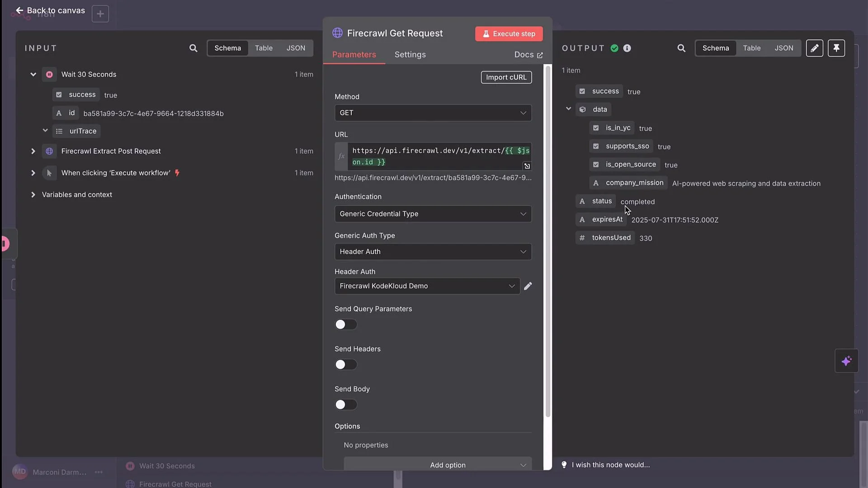Switch to the Parameters tab
The width and height of the screenshot is (868, 488).
[354, 55]
